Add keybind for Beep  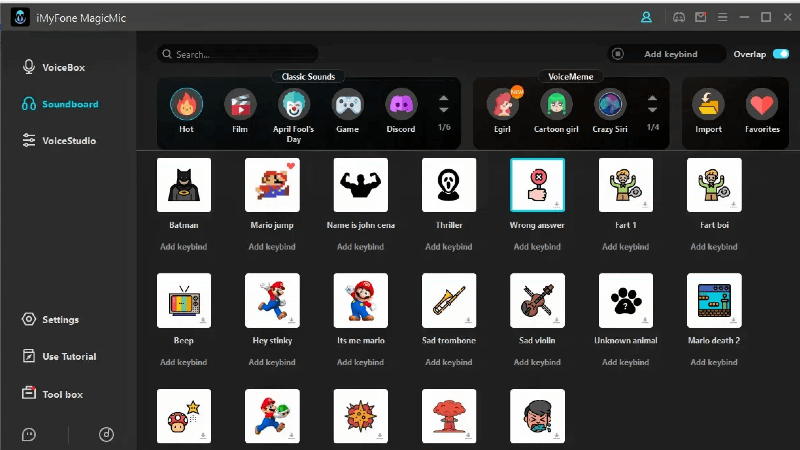pos(184,362)
